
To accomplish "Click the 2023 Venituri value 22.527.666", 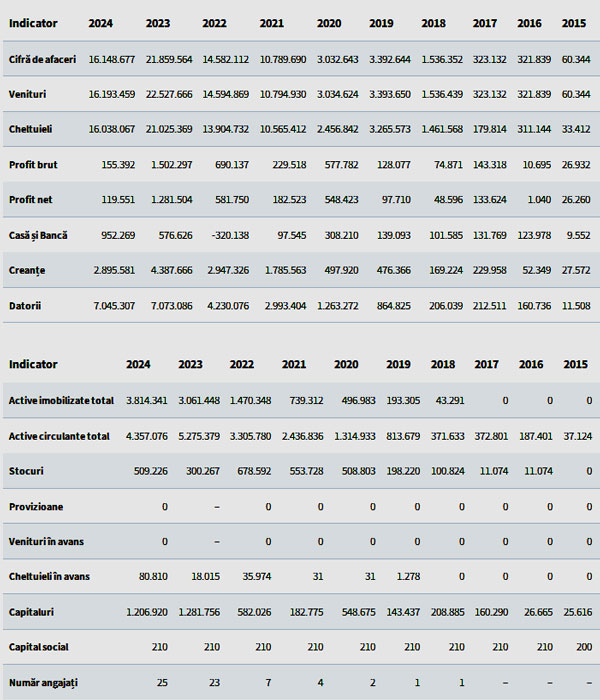I will tap(169, 94).
